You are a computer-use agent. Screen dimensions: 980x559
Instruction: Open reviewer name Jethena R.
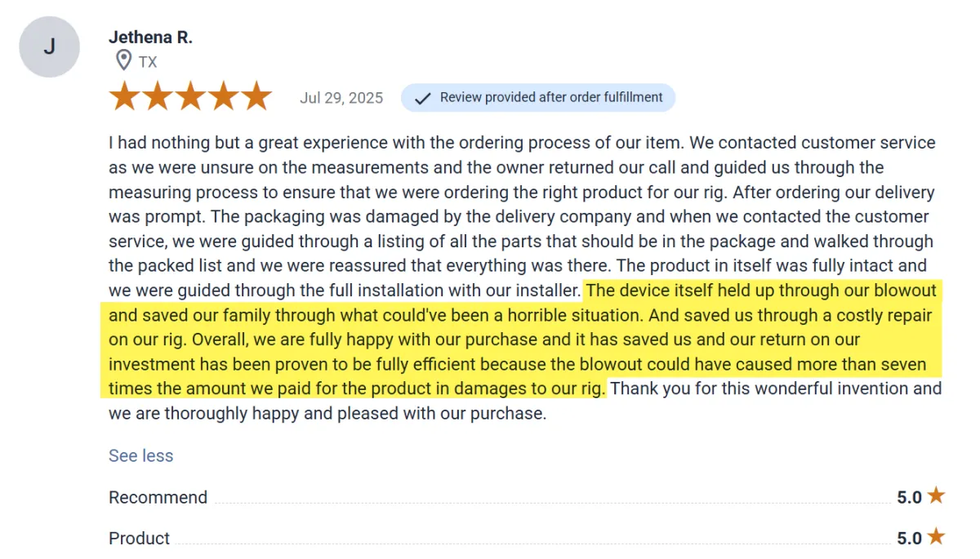coord(150,38)
